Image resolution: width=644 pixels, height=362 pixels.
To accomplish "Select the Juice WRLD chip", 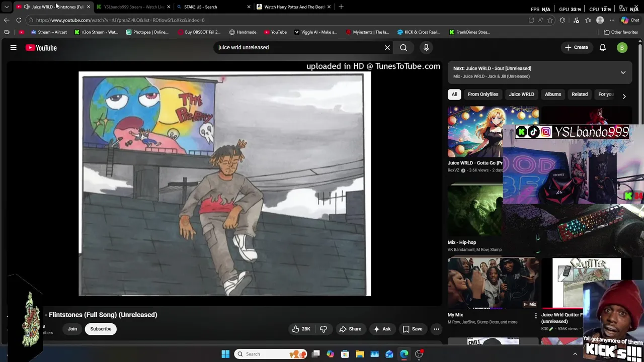I will click(x=521, y=94).
